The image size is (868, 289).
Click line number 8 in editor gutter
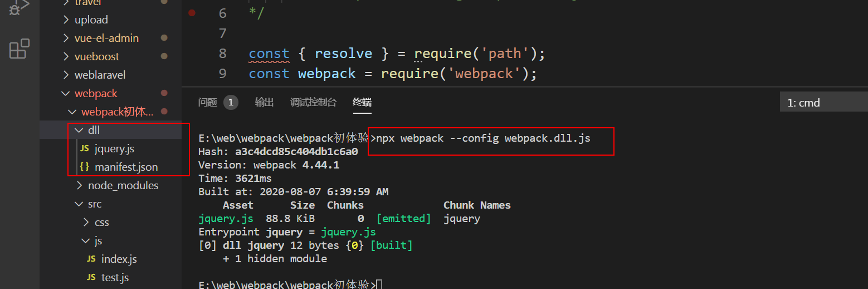[x=223, y=54]
